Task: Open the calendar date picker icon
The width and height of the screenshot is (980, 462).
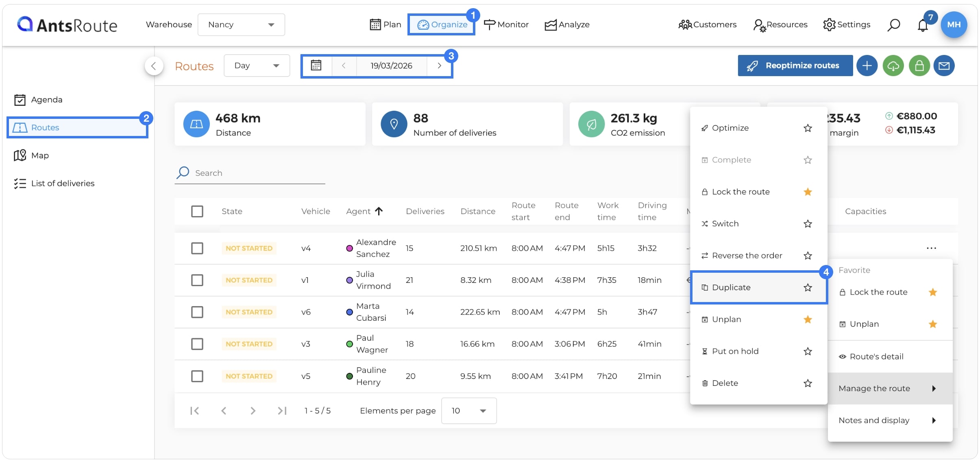Action: pos(316,66)
